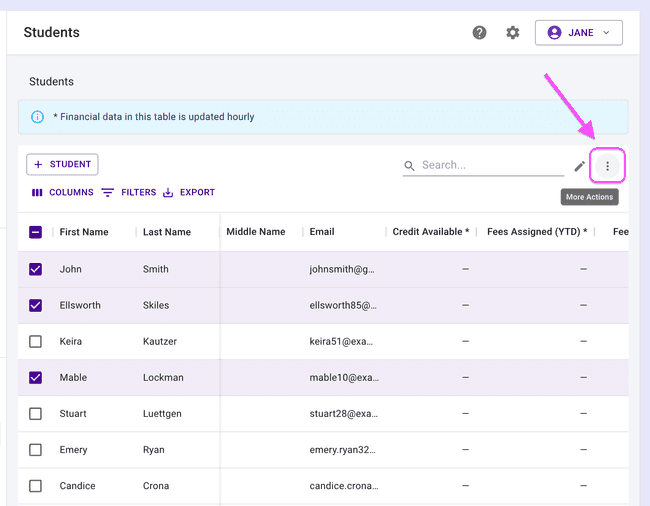Image resolution: width=650 pixels, height=506 pixels.
Task: Open the settings gear icon
Action: tap(513, 33)
